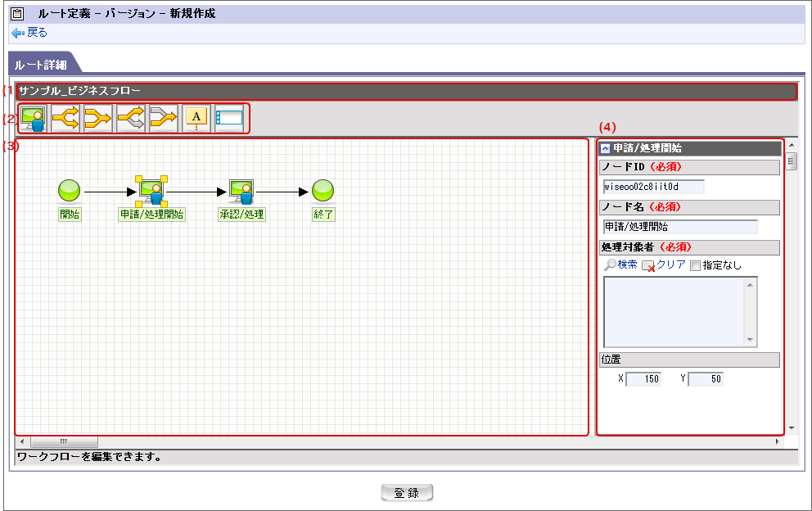Click the 処理対象者 list scroll down arrow
The image size is (812, 511).
pos(750,340)
